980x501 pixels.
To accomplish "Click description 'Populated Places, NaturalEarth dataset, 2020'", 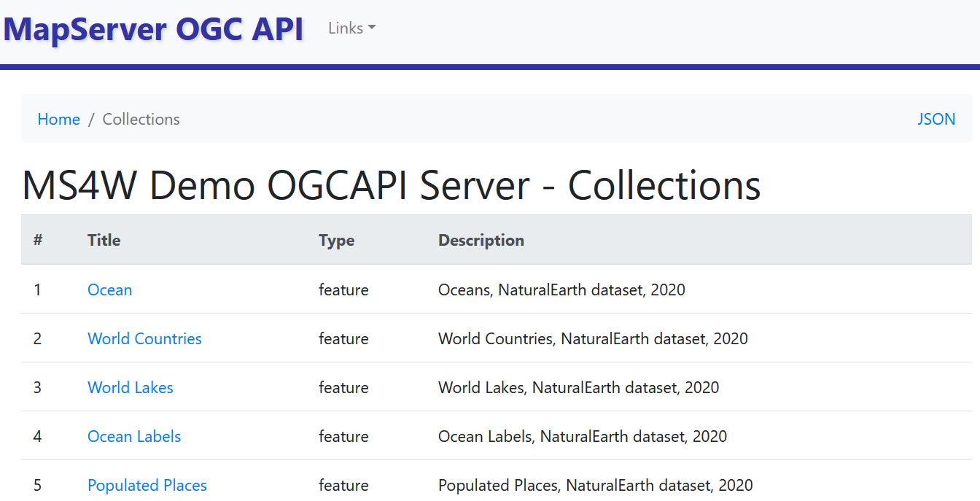I will tap(596, 486).
